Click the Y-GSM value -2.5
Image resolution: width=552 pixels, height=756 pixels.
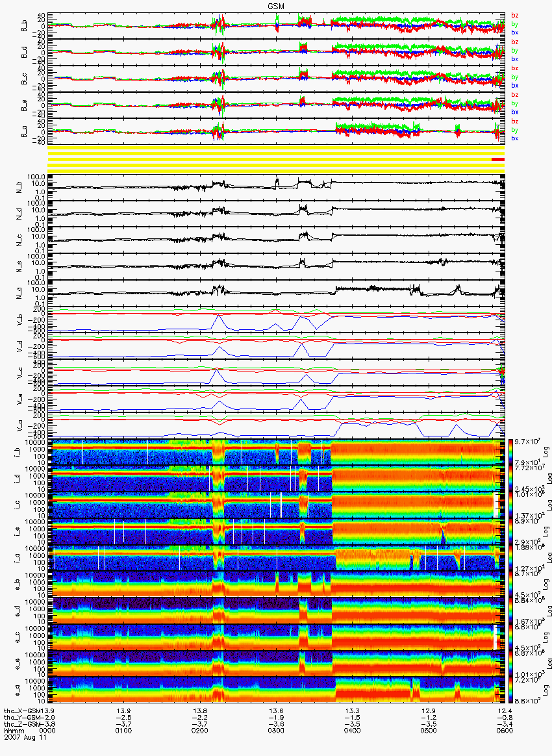point(124,718)
